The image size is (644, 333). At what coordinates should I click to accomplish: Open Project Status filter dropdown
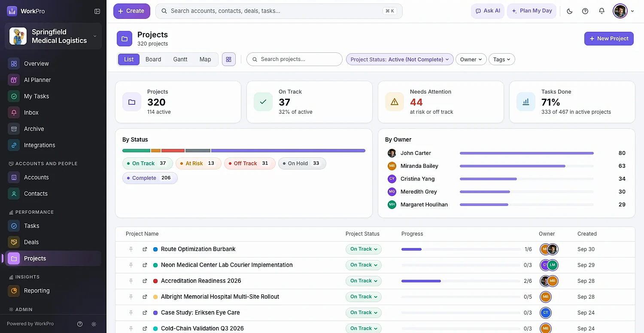(400, 60)
